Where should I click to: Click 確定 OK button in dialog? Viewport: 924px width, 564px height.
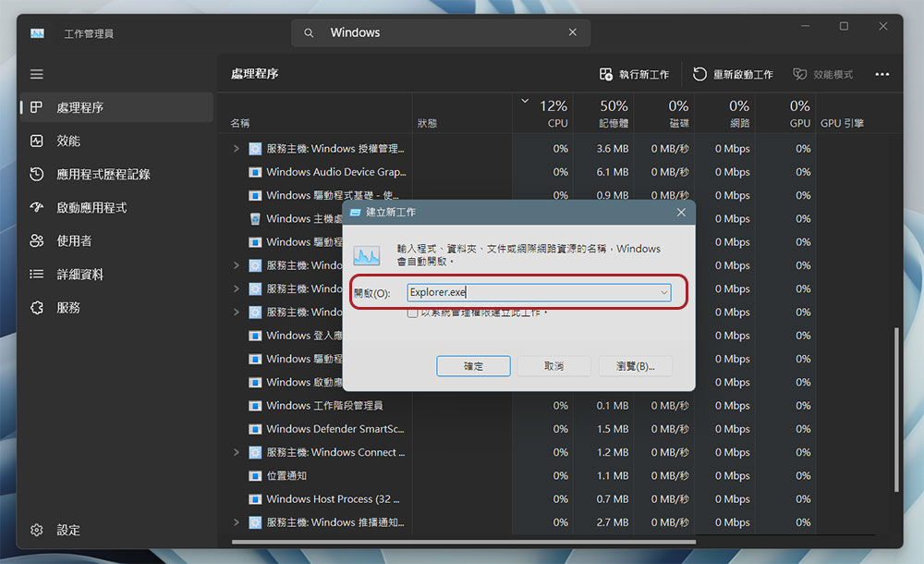(473, 366)
